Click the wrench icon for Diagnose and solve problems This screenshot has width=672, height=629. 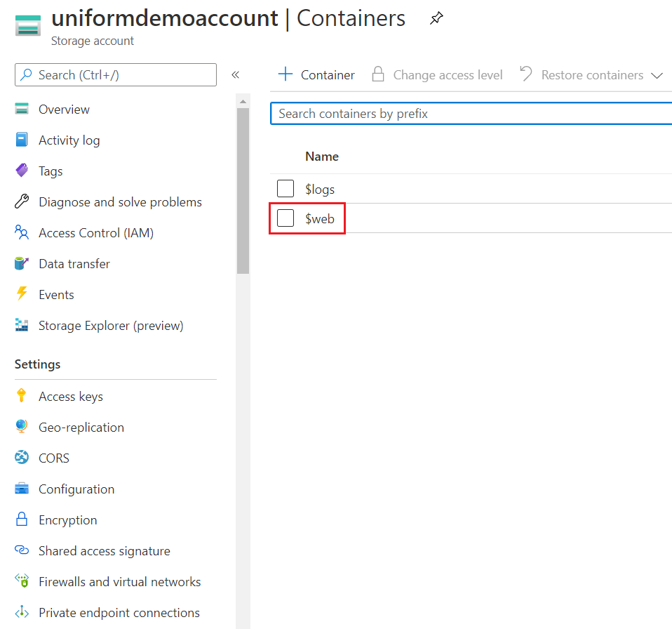pos(22,201)
